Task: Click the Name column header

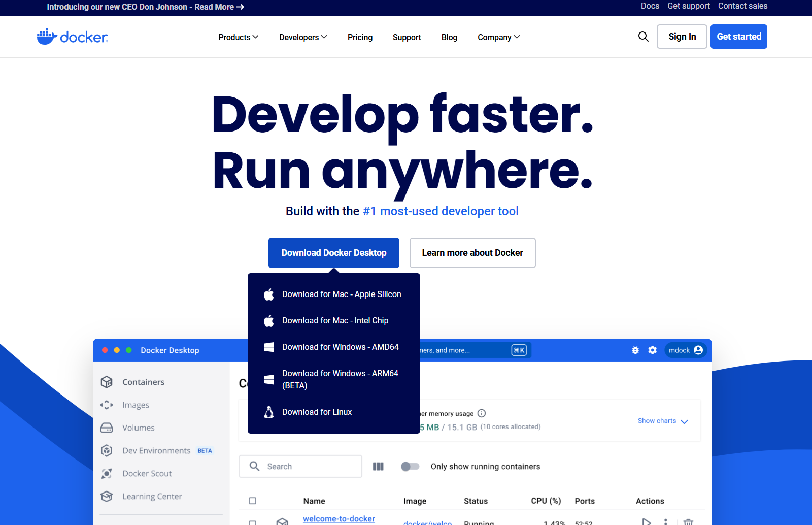Action: (314, 501)
